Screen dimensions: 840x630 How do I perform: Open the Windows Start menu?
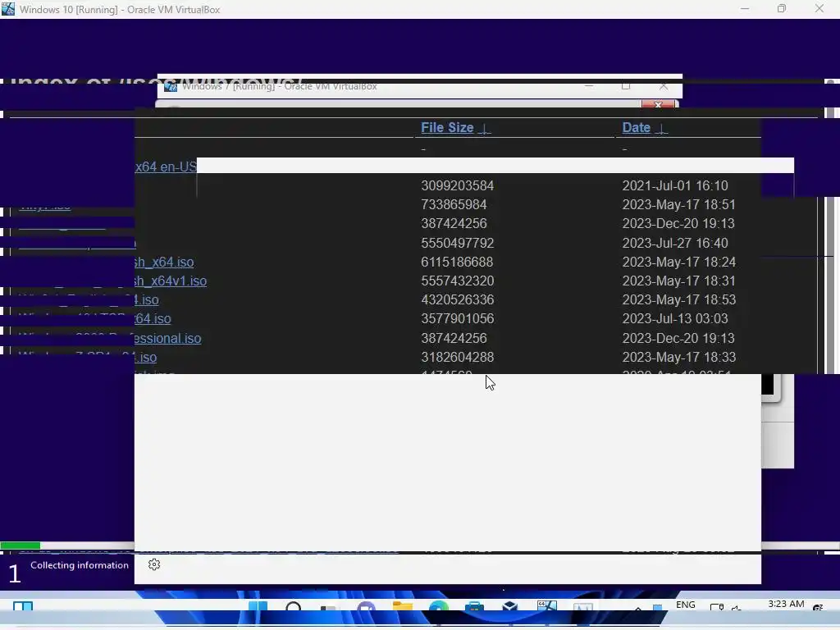pyautogui.click(x=258, y=607)
